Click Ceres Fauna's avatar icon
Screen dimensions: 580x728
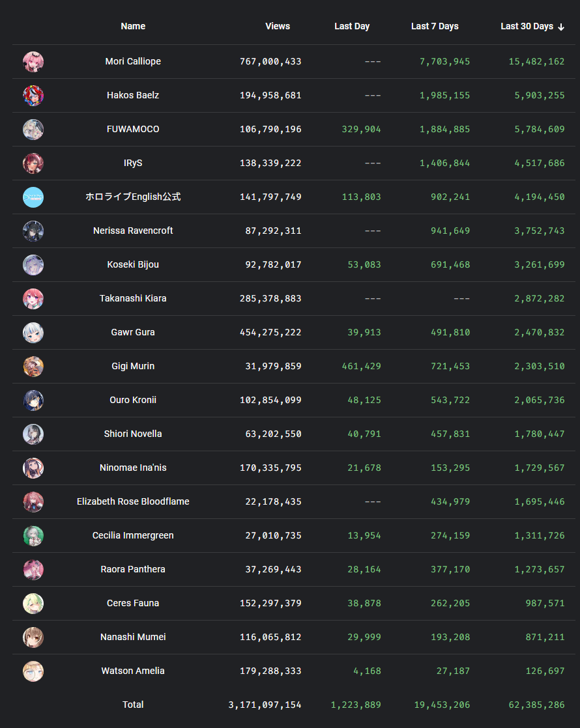33,604
